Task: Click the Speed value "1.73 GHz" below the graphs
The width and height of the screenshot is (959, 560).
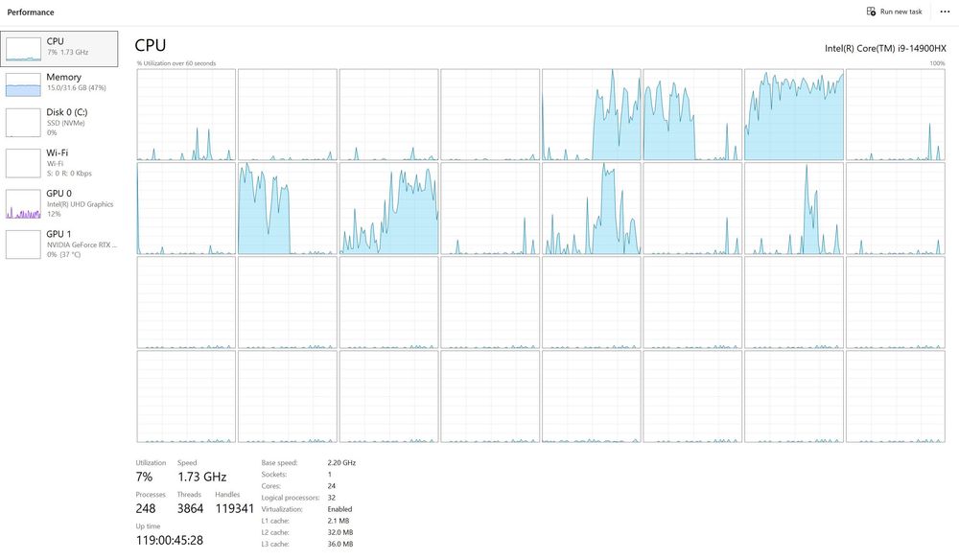Action: click(201, 477)
